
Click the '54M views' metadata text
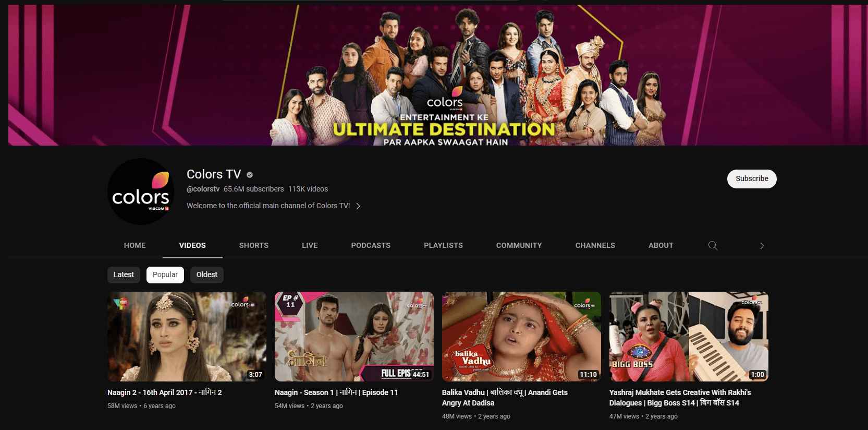click(290, 406)
